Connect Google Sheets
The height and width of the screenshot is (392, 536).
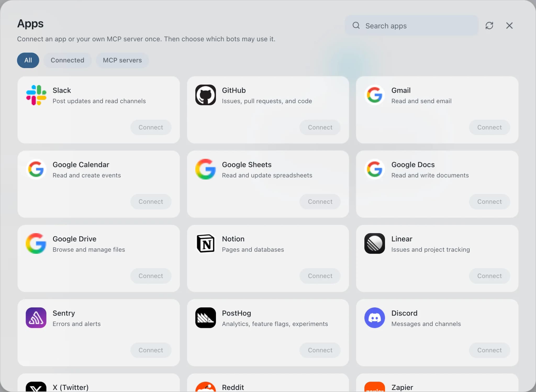coord(320,202)
